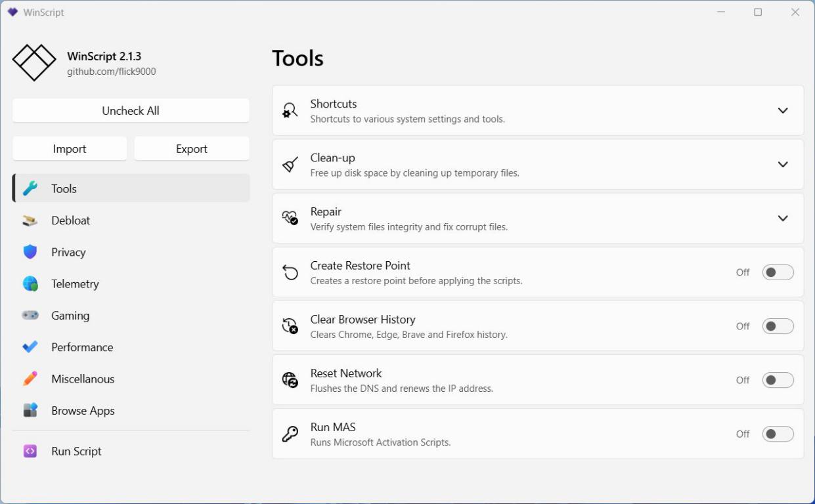The image size is (815, 504).
Task: Expand the Shortcuts section chevron
Action: click(x=782, y=110)
